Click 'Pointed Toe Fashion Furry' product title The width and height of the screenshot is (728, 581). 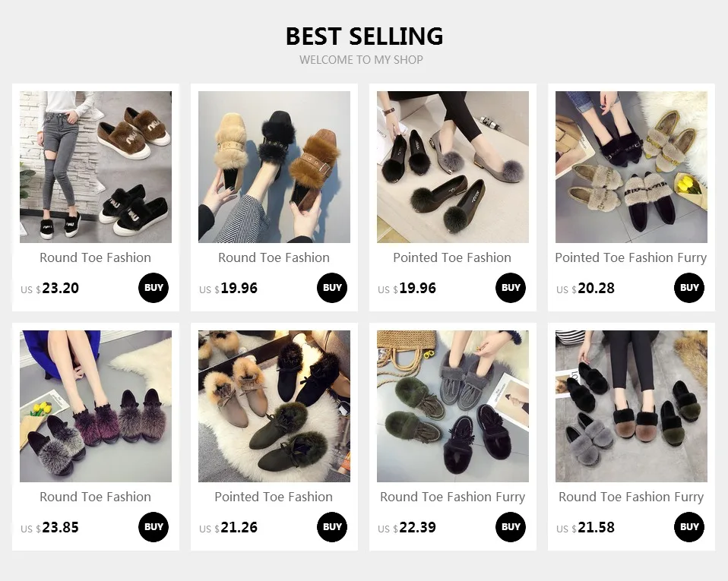(x=631, y=257)
